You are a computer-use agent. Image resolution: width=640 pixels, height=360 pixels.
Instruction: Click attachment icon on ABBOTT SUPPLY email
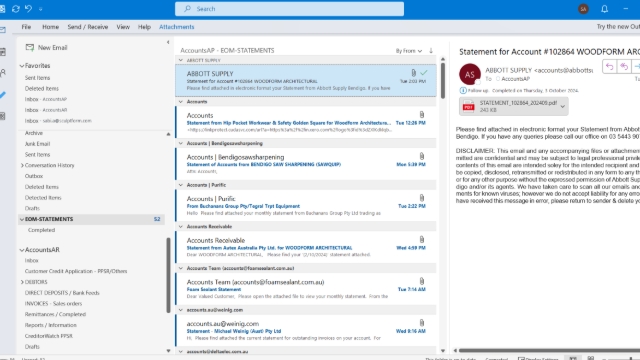(x=413, y=73)
